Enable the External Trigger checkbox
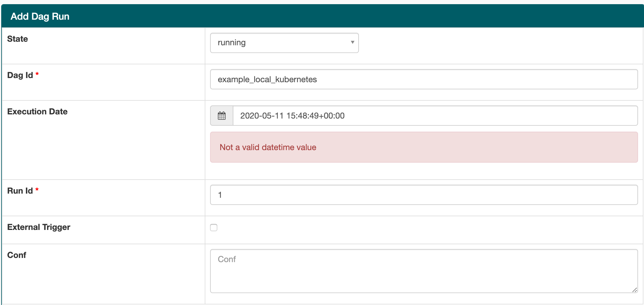 (214, 228)
